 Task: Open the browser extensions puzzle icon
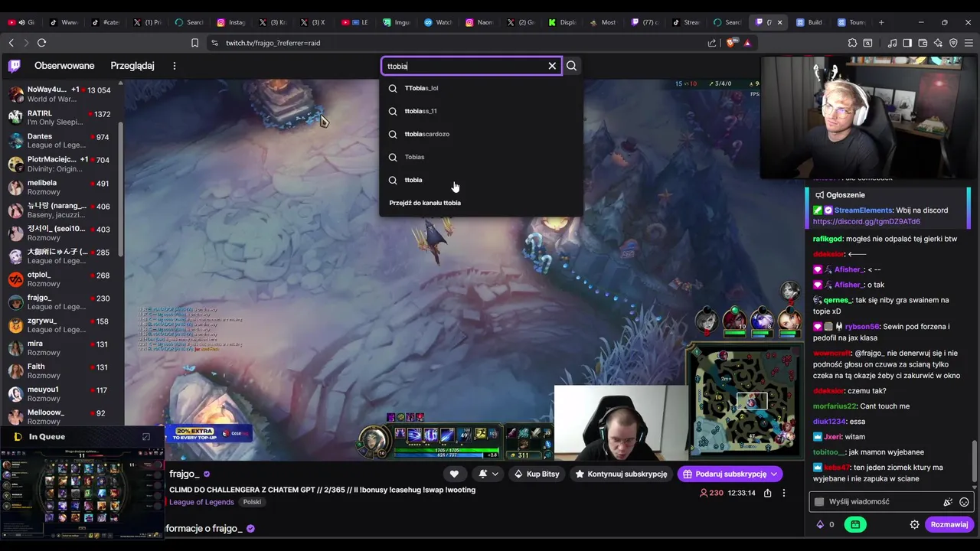[x=852, y=43]
